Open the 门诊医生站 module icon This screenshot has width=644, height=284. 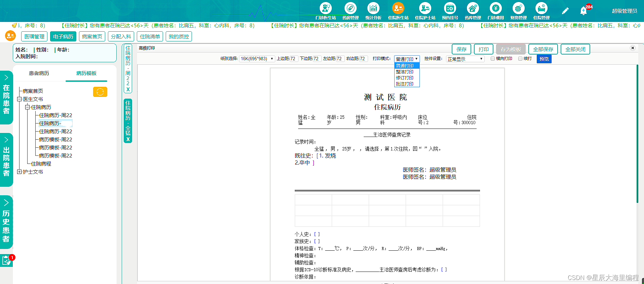pyautogui.click(x=325, y=8)
